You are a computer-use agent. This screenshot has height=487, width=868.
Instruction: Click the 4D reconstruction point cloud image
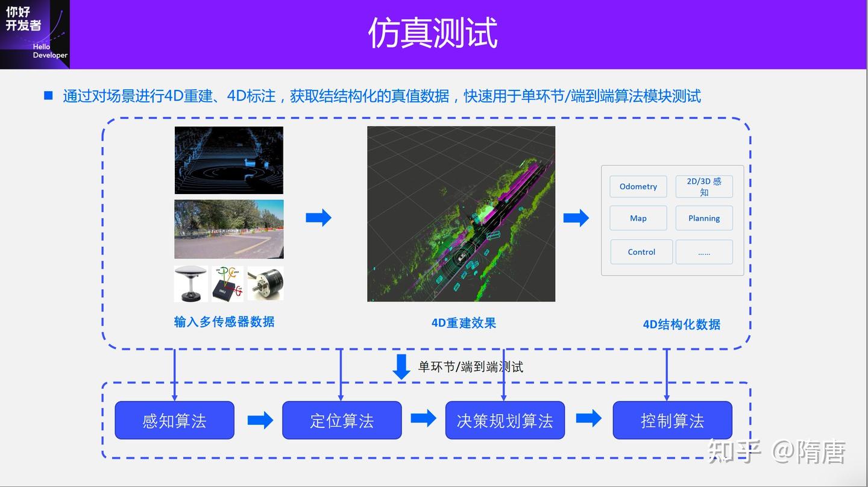pos(461,213)
